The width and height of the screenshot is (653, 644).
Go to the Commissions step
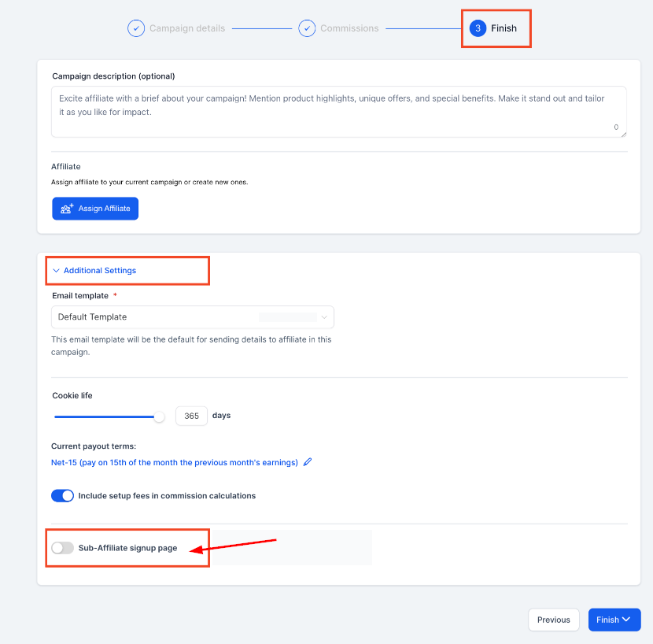[x=349, y=28]
